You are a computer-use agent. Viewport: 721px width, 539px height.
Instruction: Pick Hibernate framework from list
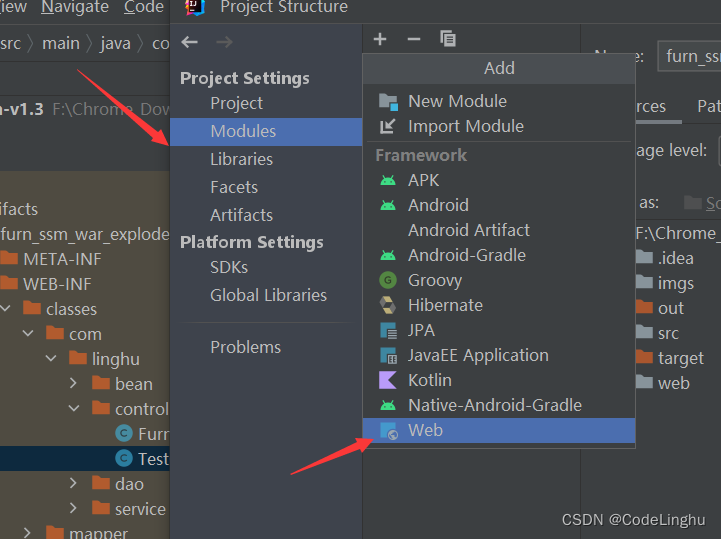click(x=445, y=305)
